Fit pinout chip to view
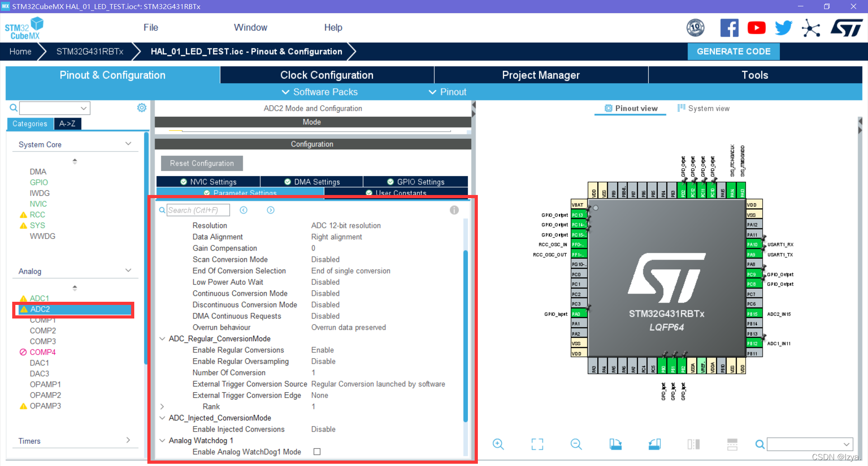868x466 pixels. [x=537, y=444]
